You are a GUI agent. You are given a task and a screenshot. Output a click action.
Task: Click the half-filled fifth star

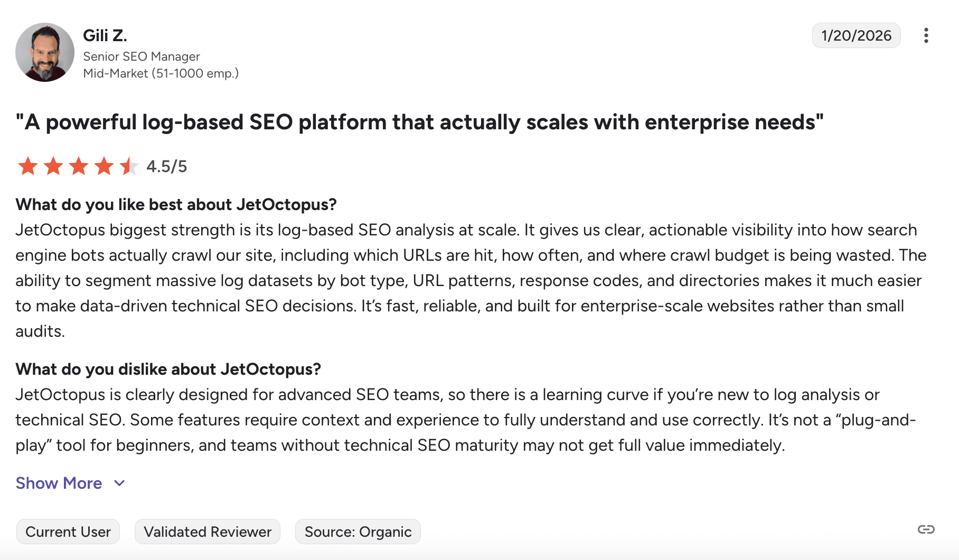tap(129, 166)
